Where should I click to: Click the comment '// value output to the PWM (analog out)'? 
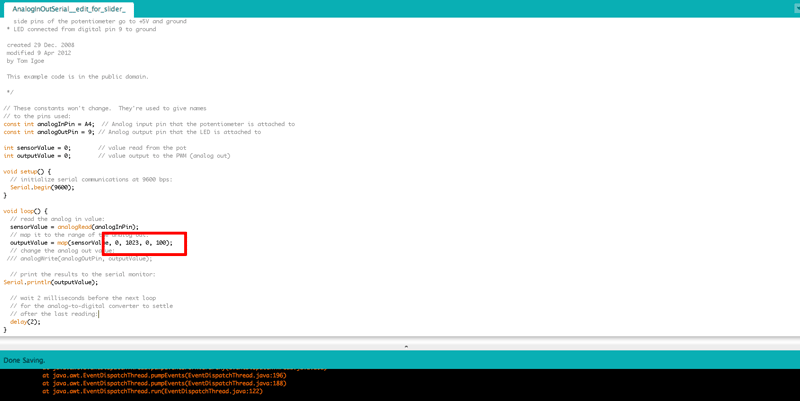(x=164, y=156)
